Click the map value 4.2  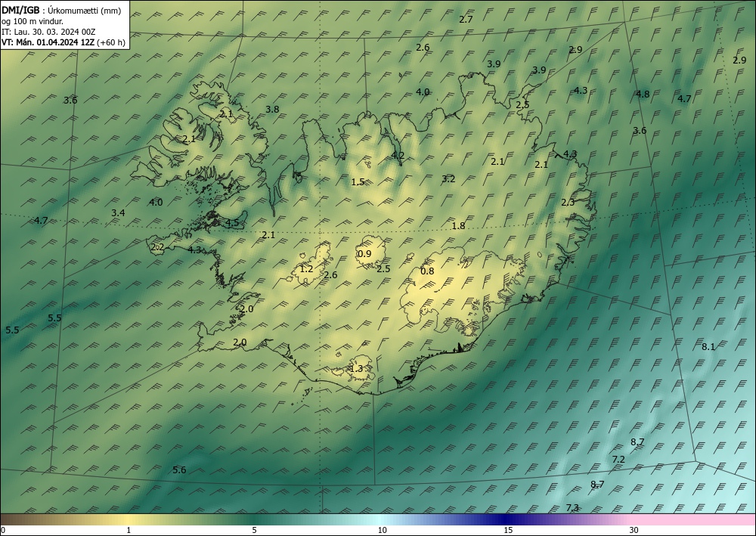pyautogui.click(x=398, y=155)
